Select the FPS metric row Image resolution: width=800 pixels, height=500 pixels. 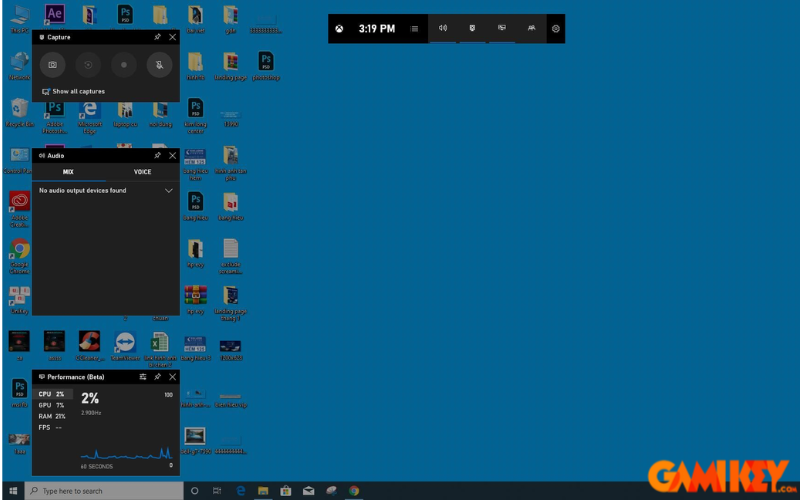pos(53,428)
